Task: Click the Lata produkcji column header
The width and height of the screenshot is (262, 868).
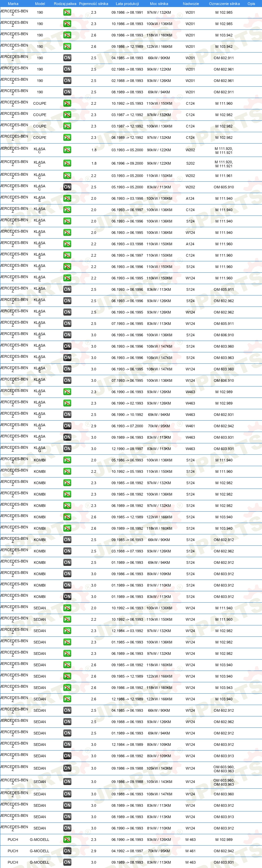Action: (x=127, y=4)
